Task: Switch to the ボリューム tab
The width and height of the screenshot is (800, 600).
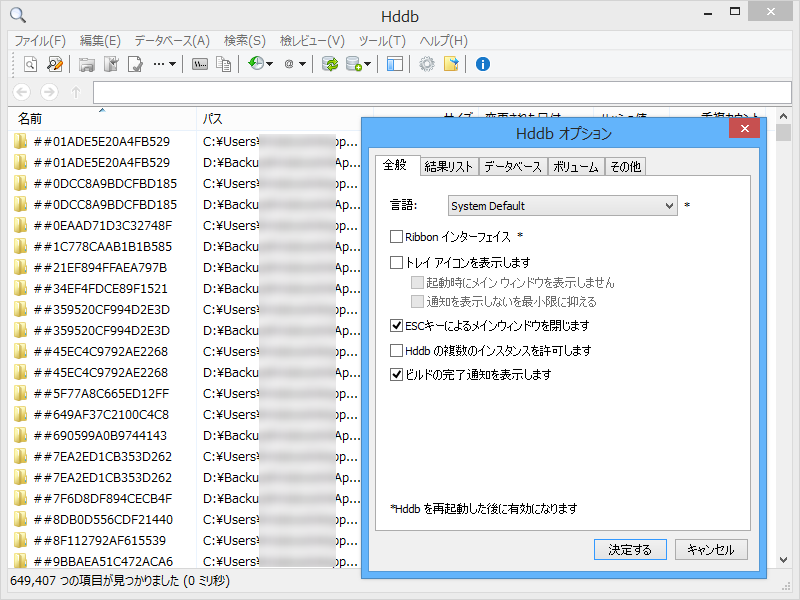Action: point(577,167)
